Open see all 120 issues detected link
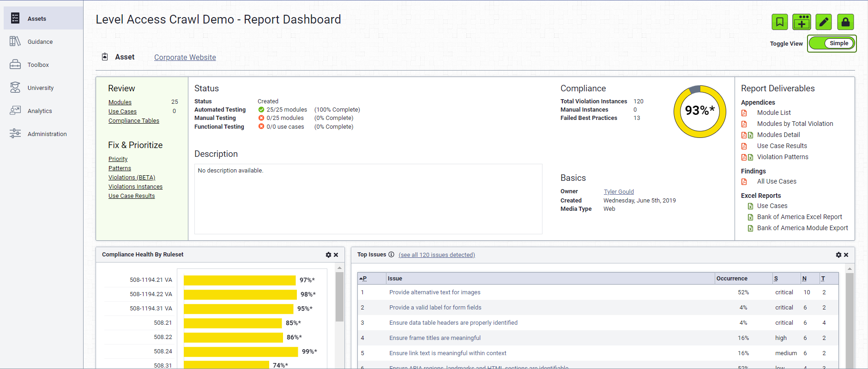Screen dimensions: 868x369 click(436, 255)
